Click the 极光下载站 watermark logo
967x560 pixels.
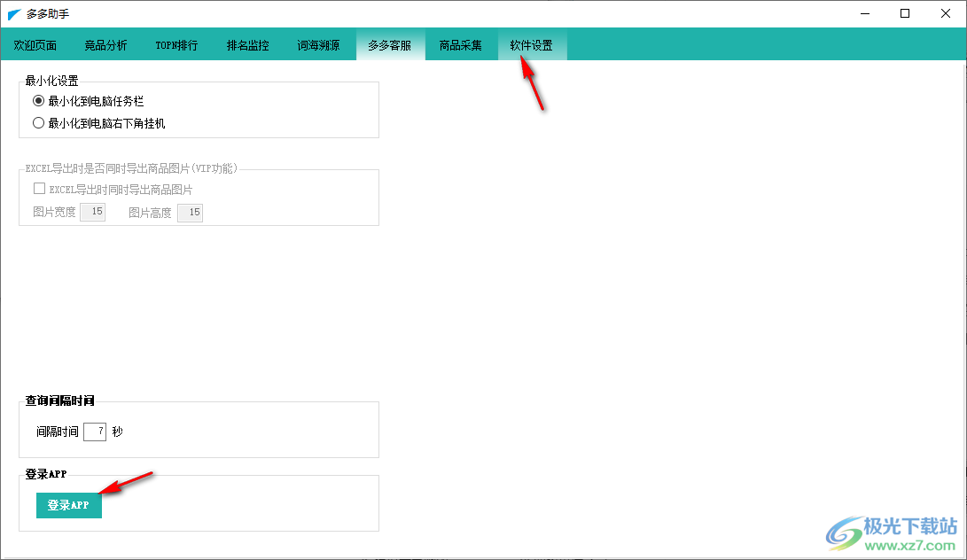click(893, 532)
